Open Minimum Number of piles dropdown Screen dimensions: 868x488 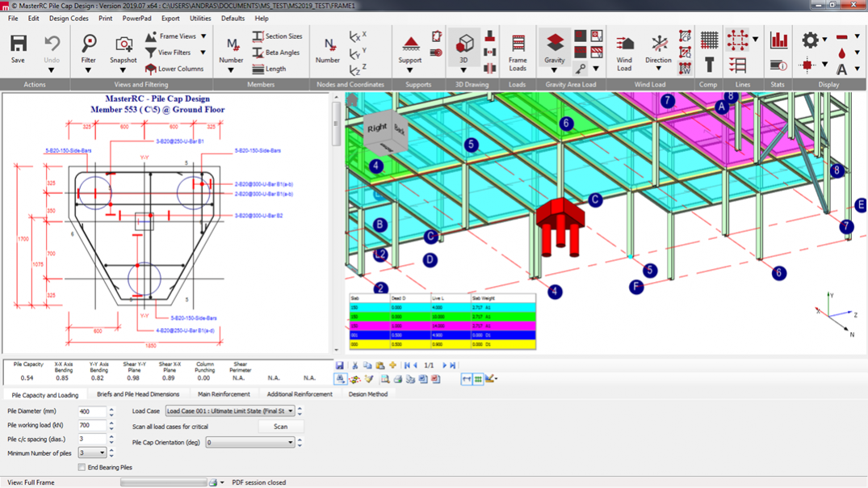(92, 453)
